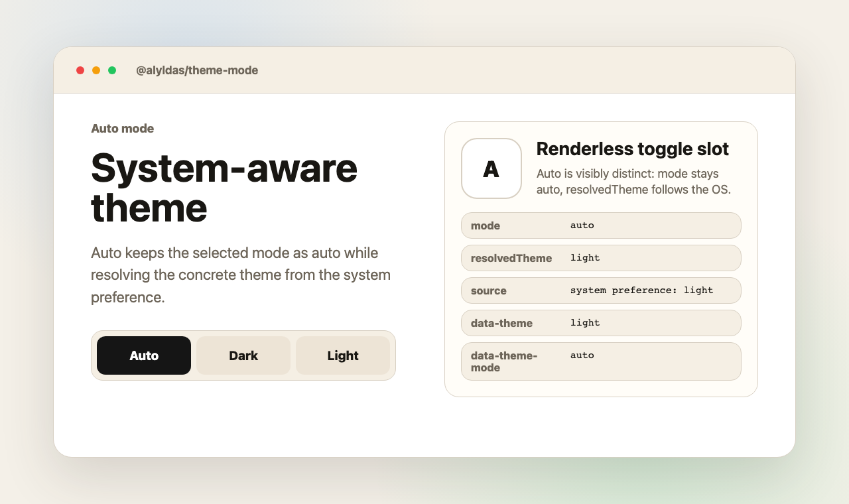
Task: Click the 'System-aware theme' heading
Action: click(224, 188)
